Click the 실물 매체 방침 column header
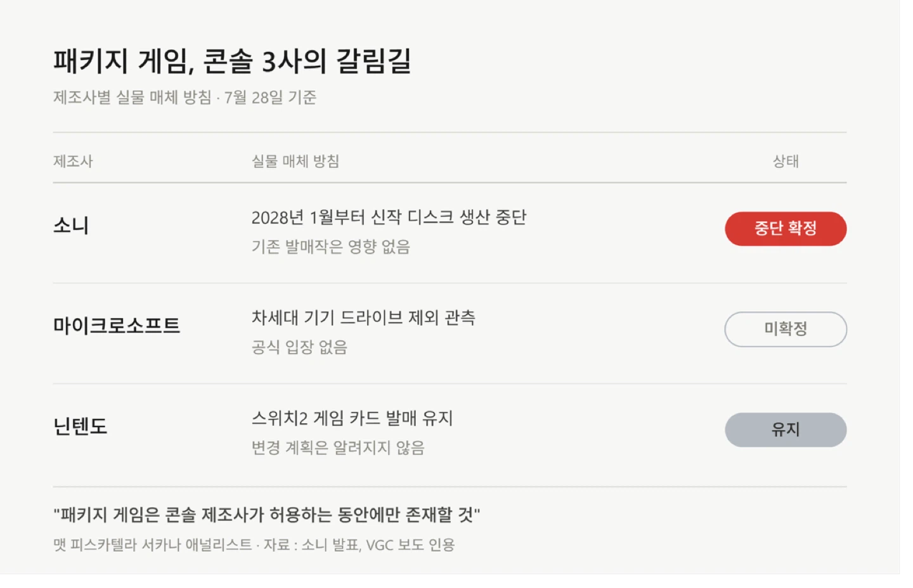This screenshot has height=588, width=913. point(295,162)
